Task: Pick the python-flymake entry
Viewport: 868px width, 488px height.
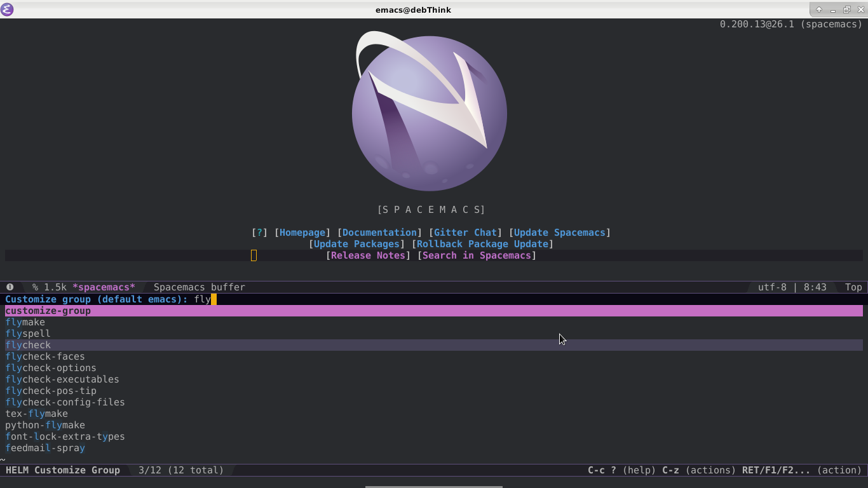Action: pos(45,425)
